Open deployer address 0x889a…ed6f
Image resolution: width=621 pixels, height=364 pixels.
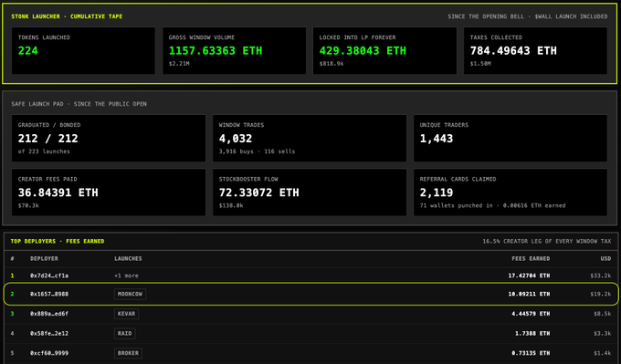49,314
